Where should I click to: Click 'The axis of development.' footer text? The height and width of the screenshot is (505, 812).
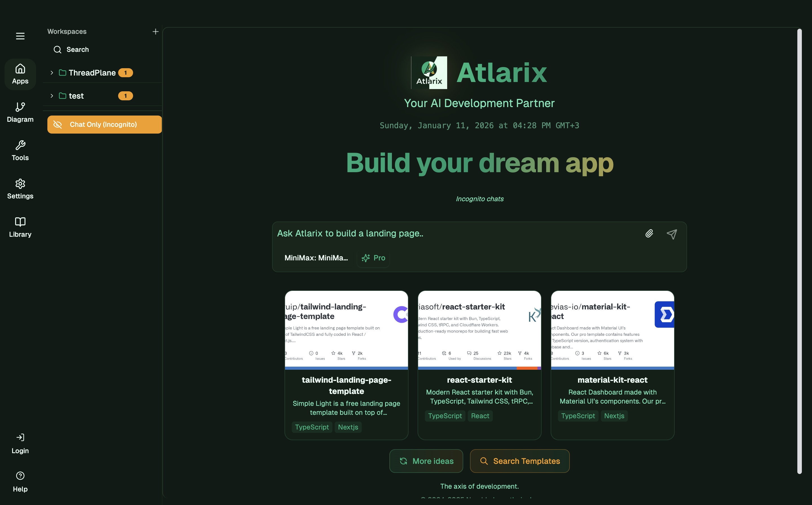(x=480, y=486)
